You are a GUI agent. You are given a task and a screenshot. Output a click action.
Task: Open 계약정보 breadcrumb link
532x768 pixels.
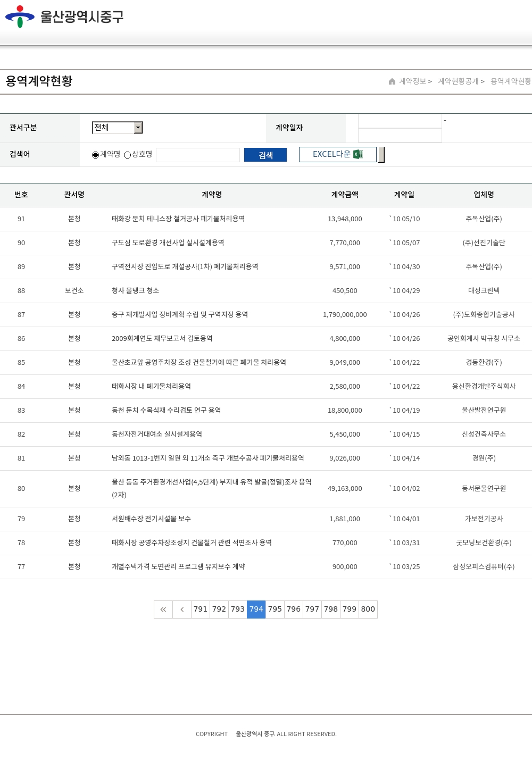point(413,81)
